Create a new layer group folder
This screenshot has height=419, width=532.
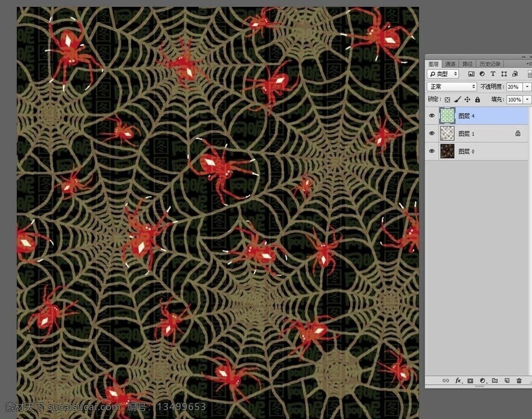pyautogui.click(x=495, y=381)
